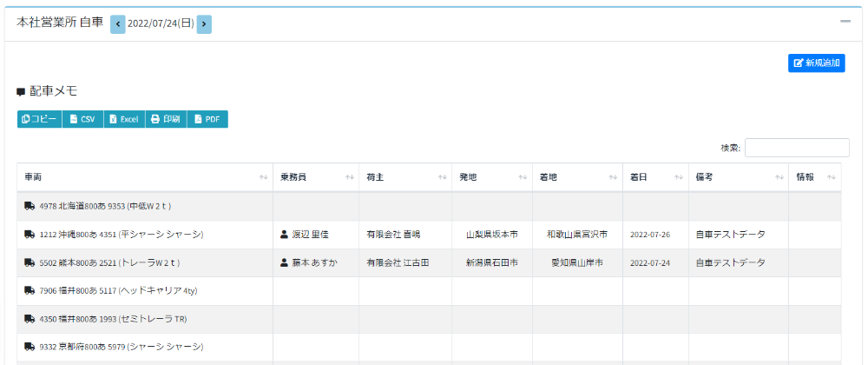868x365 pixels.
Task: Focus the 検索 search field
Action: [796, 148]
